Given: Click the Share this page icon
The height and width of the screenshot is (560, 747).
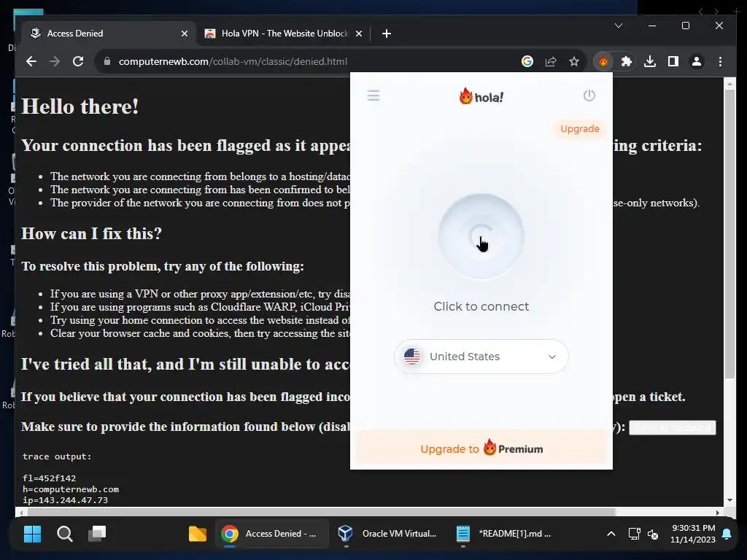Looking at the screenshot, I should click(551, 61).
